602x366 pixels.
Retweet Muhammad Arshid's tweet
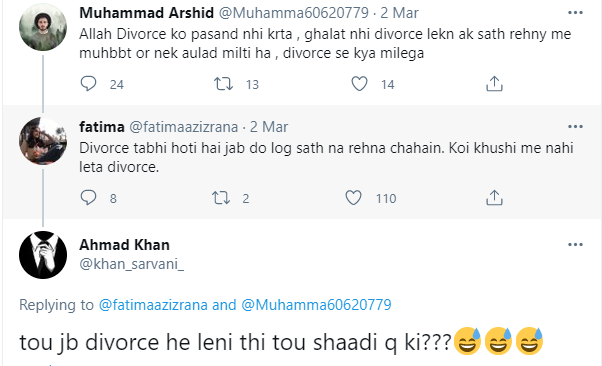pyautogui.click(x=223, y=83)
